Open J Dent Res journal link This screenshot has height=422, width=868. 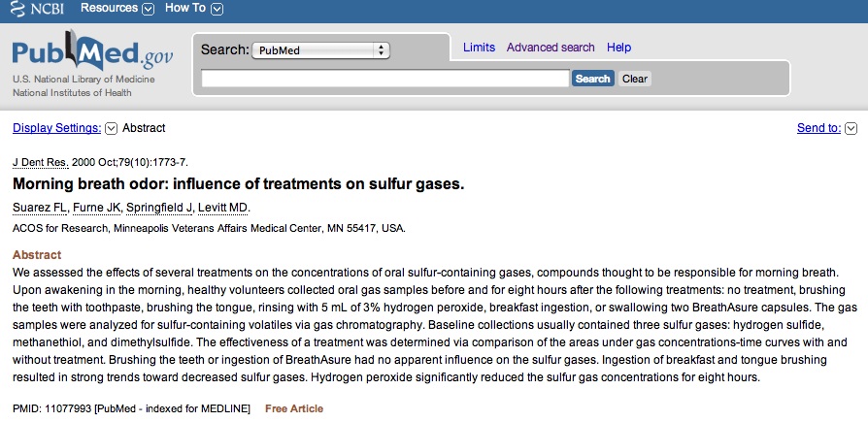[41, 163]
